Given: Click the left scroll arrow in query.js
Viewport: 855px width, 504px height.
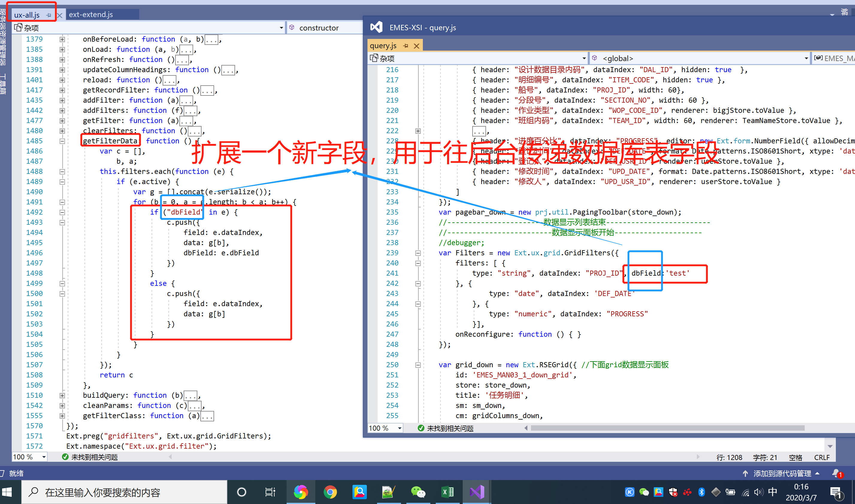Looking at the screenshot, I should pos(526,428).
